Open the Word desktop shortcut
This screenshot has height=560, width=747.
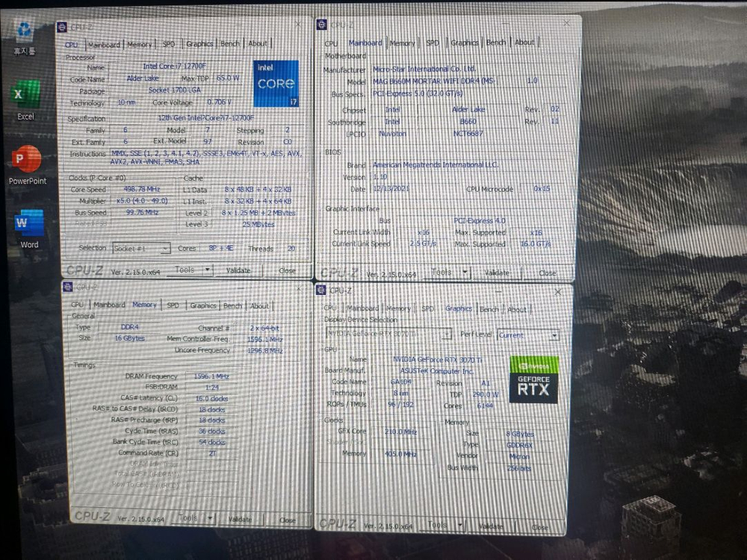click(x=29, y=229)
